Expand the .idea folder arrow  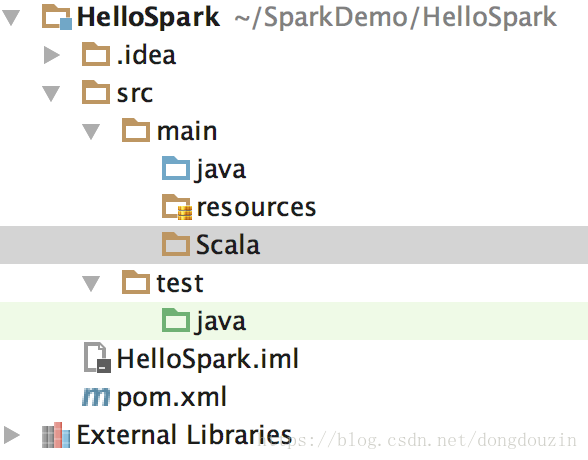click(x=52, y=55)
